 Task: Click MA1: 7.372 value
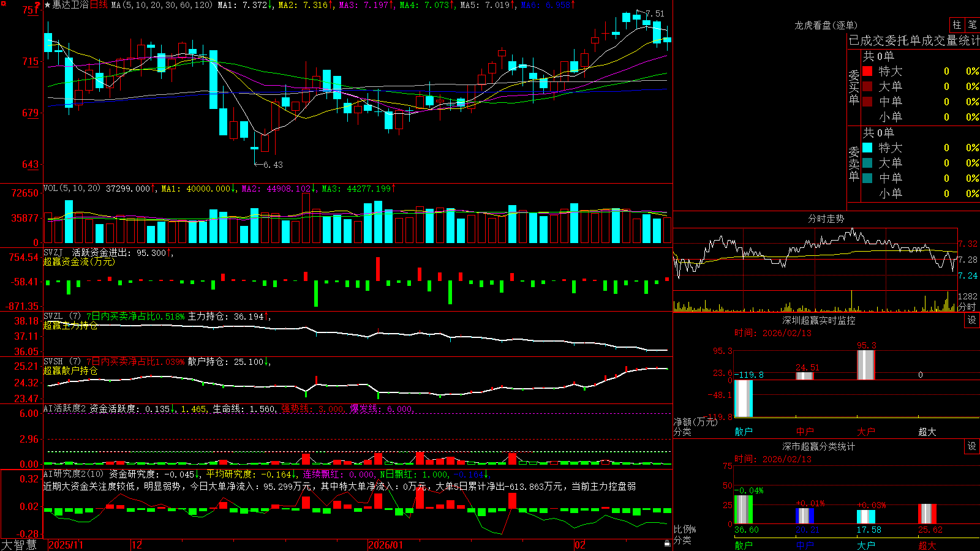tap(246, 5)
